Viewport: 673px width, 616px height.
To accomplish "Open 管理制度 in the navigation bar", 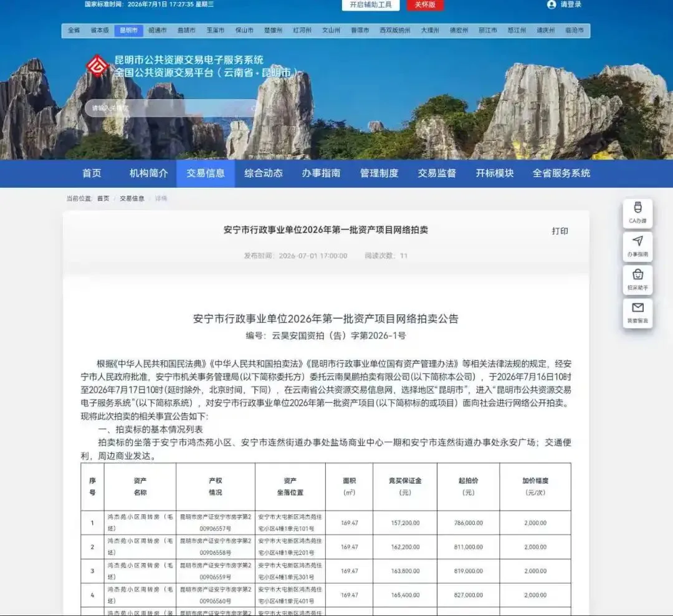I will 379,173.
